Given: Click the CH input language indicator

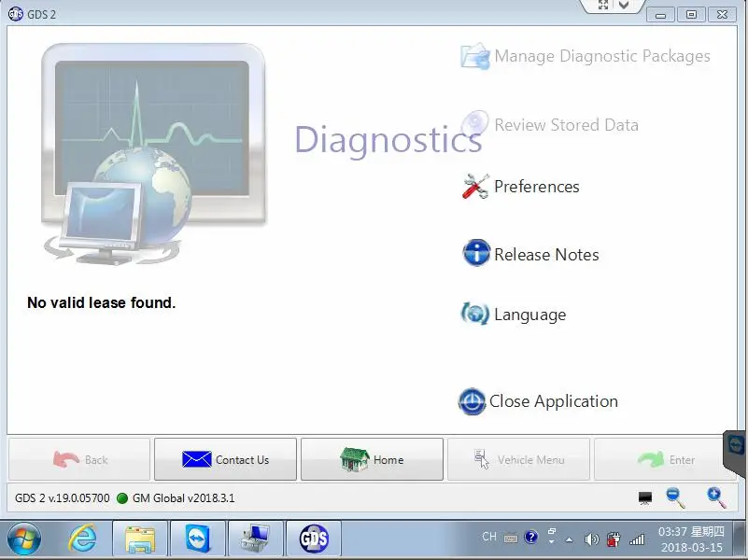Looking at the screenshot, I should [489, 537].
